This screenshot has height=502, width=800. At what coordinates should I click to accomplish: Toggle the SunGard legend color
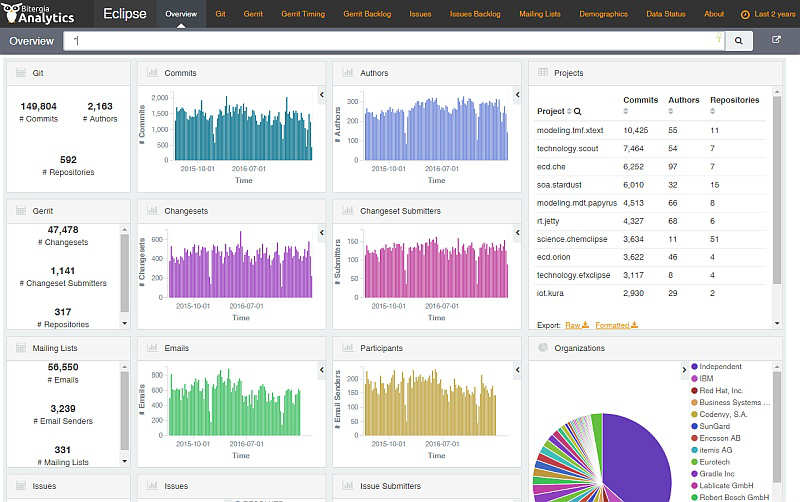click(x=694, y=426)
